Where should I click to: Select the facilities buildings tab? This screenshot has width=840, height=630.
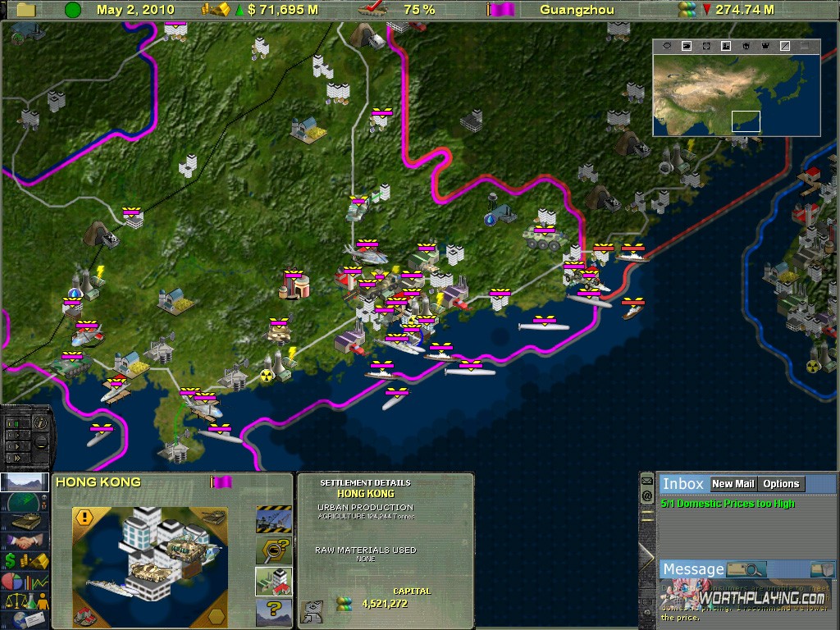click(272, 580)
